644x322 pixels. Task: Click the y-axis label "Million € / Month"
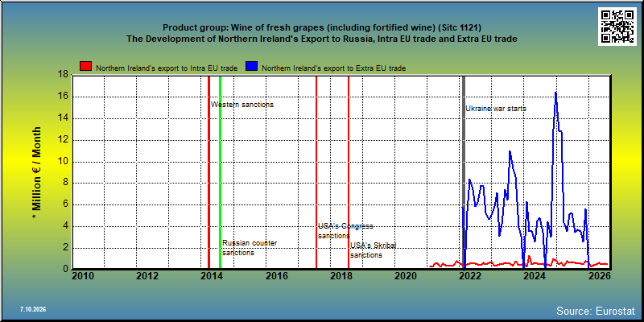point(36,172)
